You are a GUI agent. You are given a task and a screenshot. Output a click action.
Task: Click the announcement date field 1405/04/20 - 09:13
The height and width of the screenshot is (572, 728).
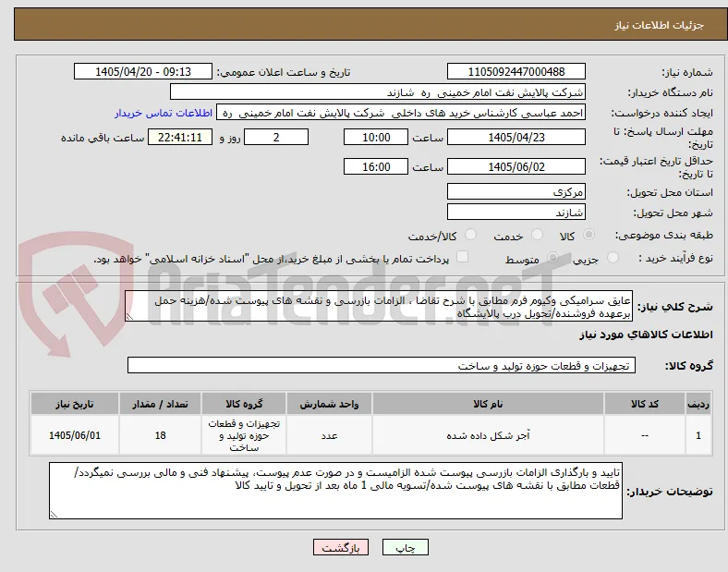click(x=143, y=71)
